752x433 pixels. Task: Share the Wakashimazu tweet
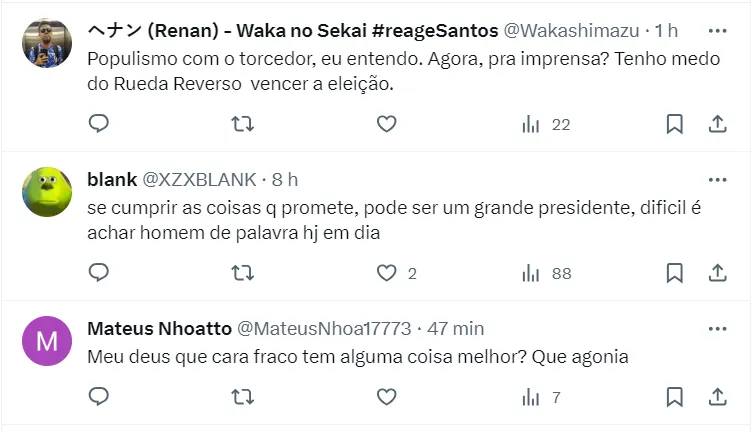coord(717,124)
